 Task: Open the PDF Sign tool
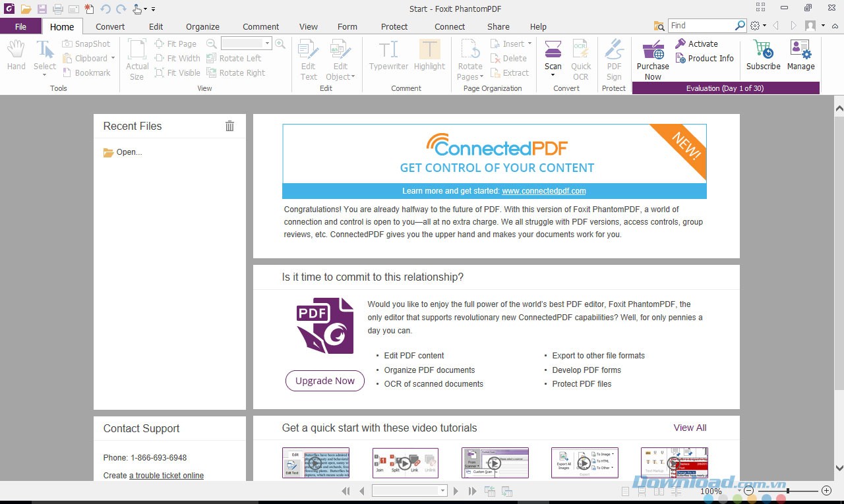pos(614,57)
